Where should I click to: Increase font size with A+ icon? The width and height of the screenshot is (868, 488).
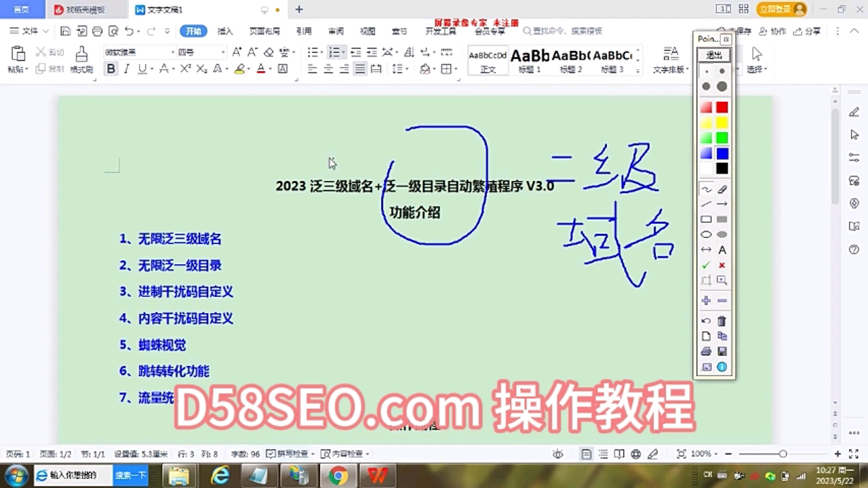pyautogui.click(x=237, y=52)
